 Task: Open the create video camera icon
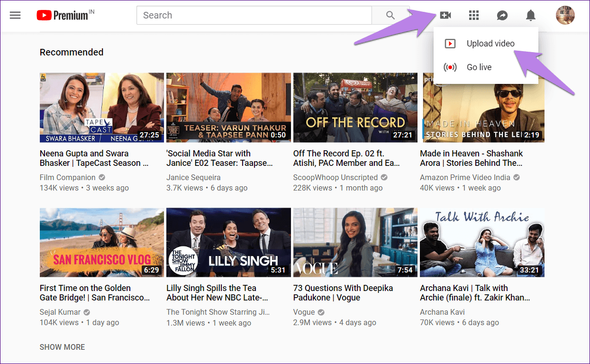(445, 15)
